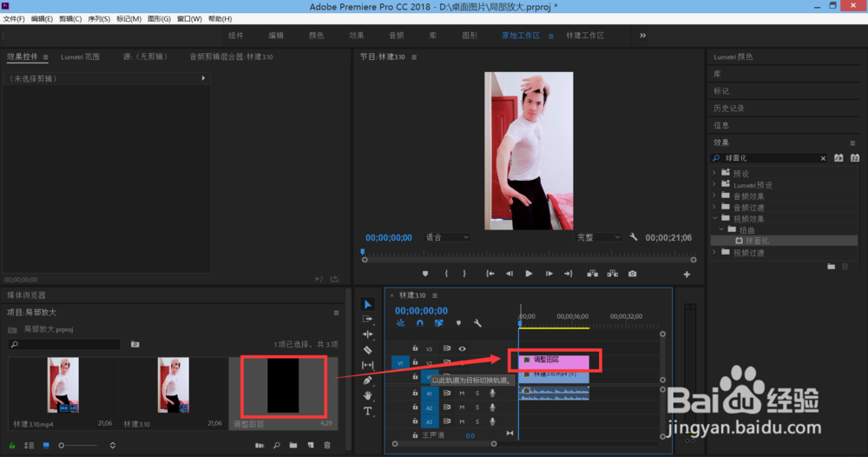Select the Ripple Edit tool
868x457 pixels.
coord(367,334)
